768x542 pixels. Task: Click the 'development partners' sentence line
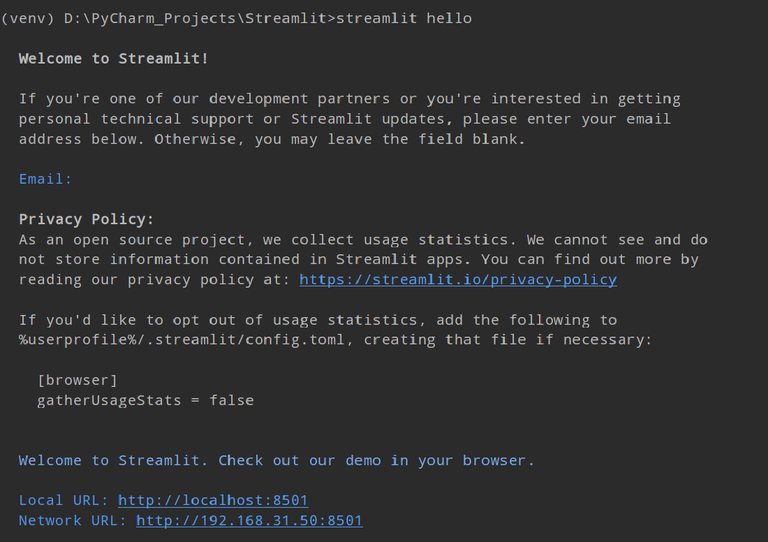(x=350, y=99)
